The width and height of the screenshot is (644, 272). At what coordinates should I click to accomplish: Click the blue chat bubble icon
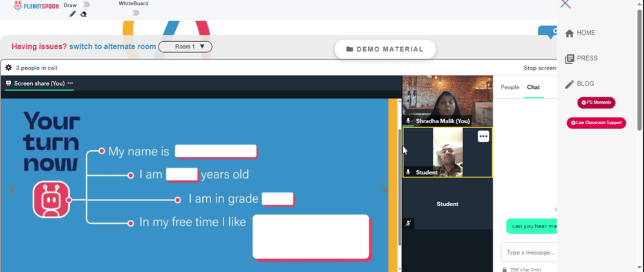tap(548, 32)
